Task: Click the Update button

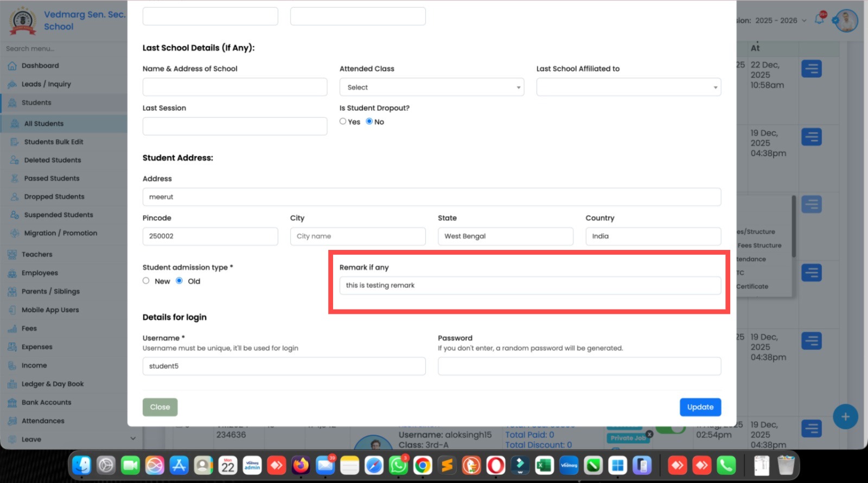Action: (x=700, y=407)
